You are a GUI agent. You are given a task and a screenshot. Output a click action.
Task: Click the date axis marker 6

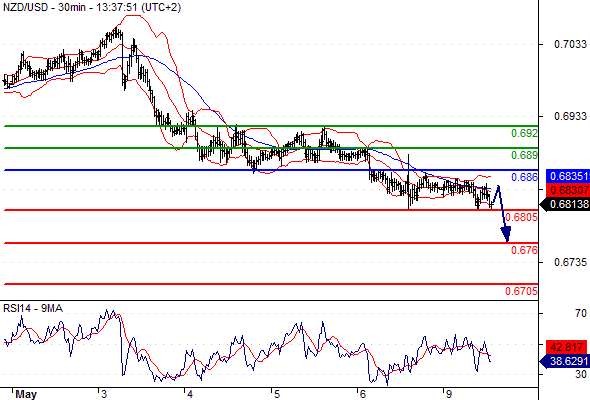(x=363, y=394)
